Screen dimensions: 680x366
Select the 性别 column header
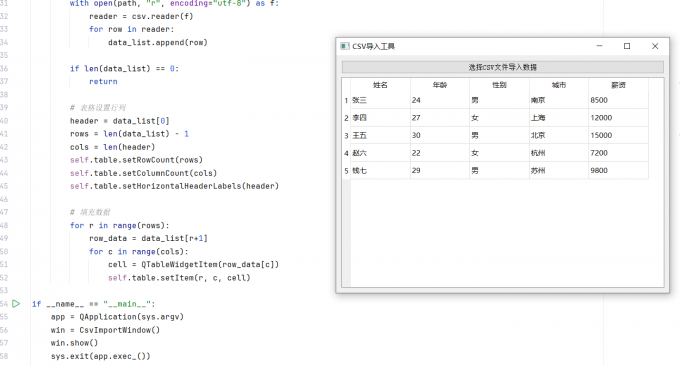click(x=499, y=85)
